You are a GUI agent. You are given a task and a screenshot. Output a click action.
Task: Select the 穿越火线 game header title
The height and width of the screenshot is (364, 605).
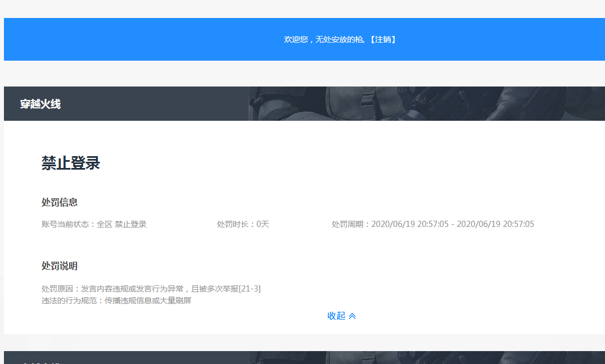click(x=40, y=104)
